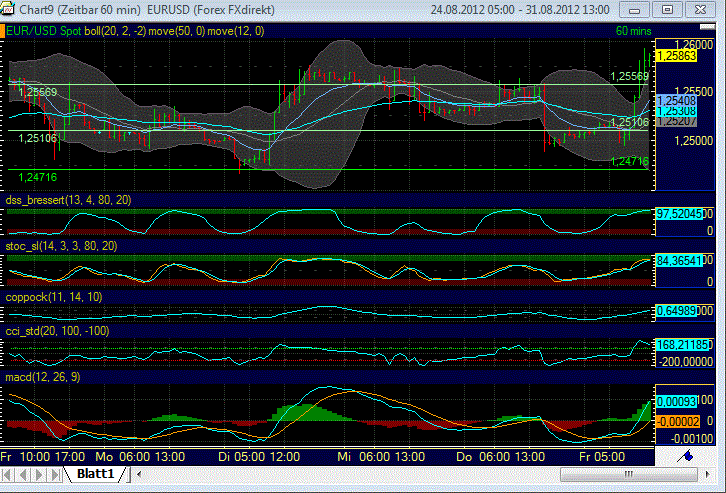Screen dimensions: 726x493
Task: Click the grey 1,25207 price tag
Action: tap(676, 121)
